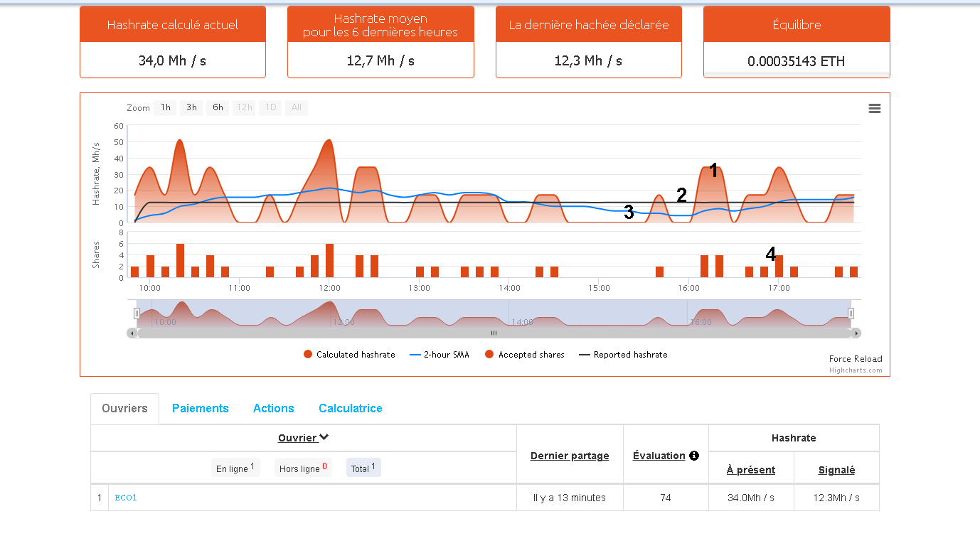Click the right navigator range handle
This screenshot has height=536, width=980.
851,313
